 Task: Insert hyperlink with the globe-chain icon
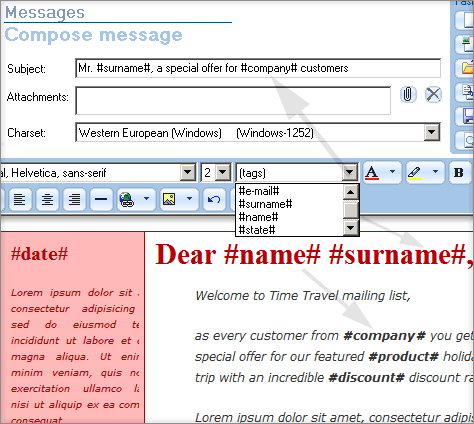[x=126, y=199]
